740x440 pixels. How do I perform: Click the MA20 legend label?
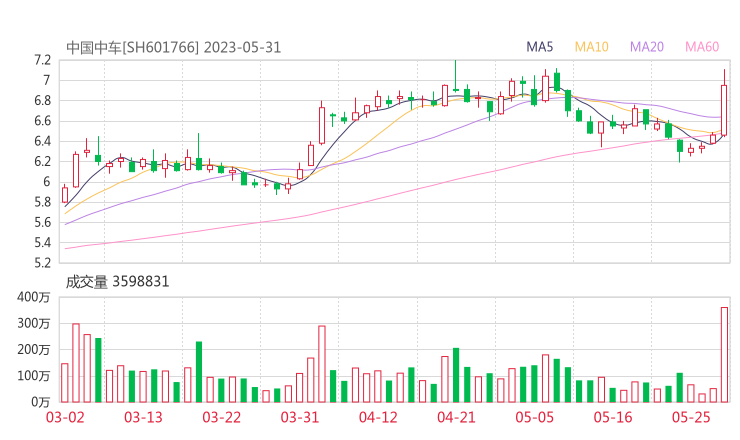[647, 47]
